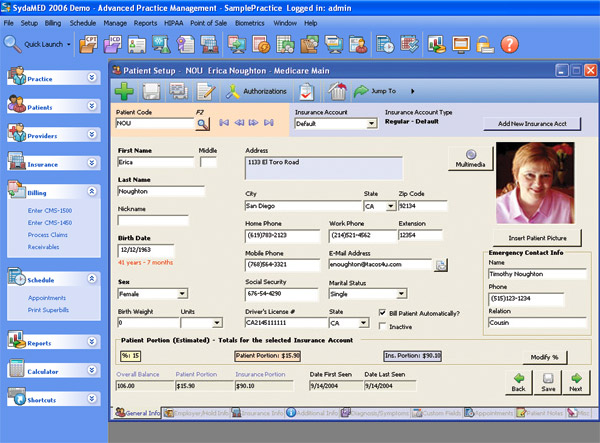This screenshot has width=600, height=443.
Task: Click the email icon beside E-Mail Address
Action: tap(441, 265)
